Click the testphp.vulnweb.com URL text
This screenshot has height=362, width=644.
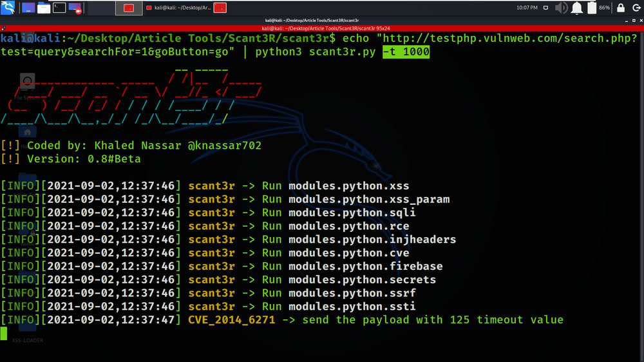click(x=509, y=38)
